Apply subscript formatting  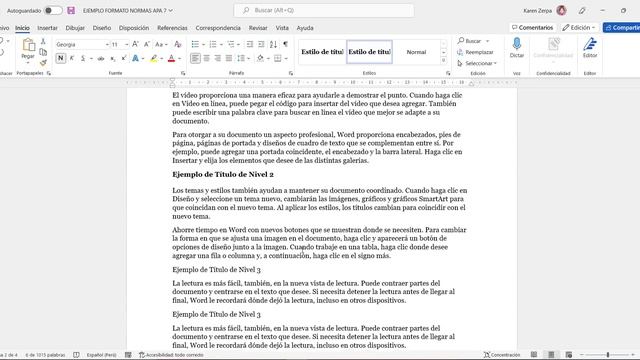pyautogui.click(x=113, y=59)
